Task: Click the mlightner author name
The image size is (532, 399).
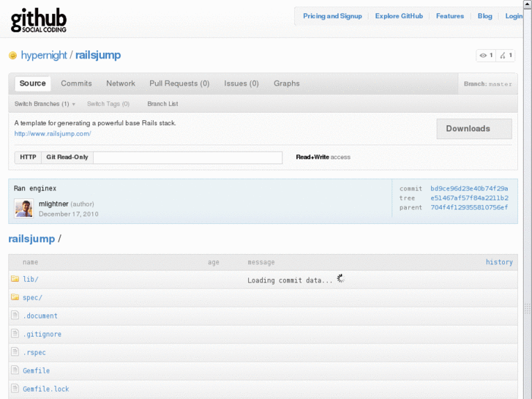Action: click(x=53, y=204)
